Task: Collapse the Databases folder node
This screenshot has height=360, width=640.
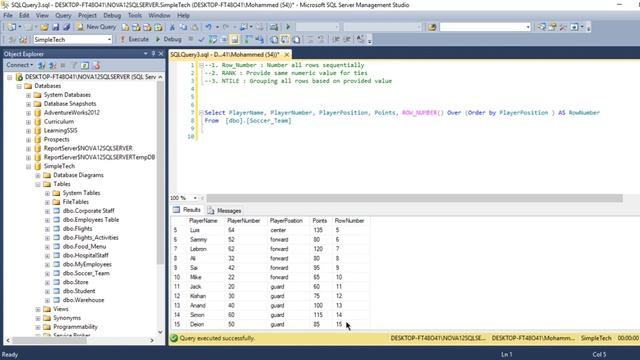Action: click(19, 86)
